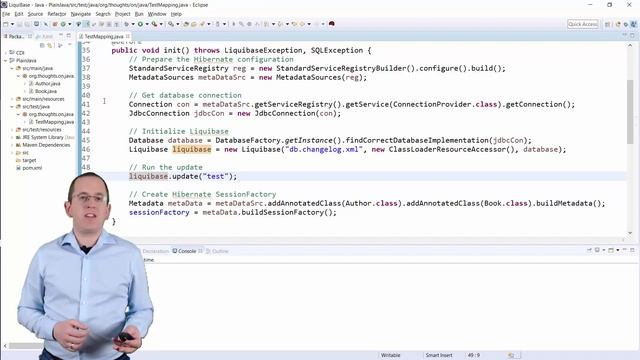Click the Display Selected Console icon

[x=597, y=250]
